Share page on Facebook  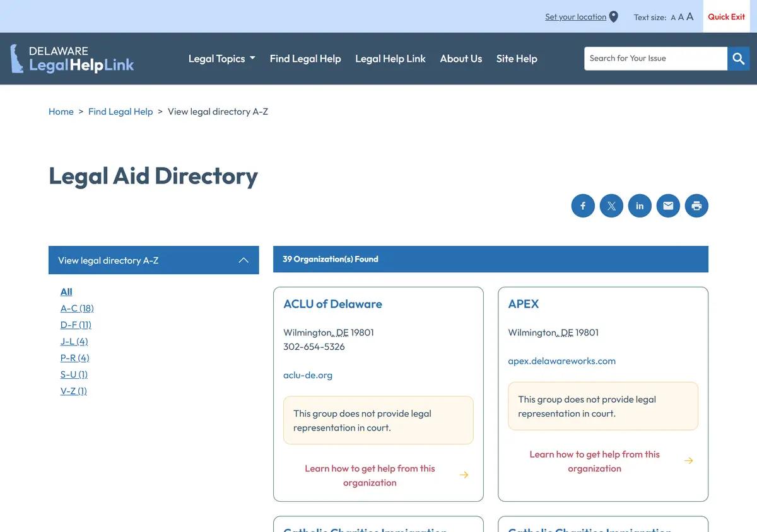[x=583, y=205]
